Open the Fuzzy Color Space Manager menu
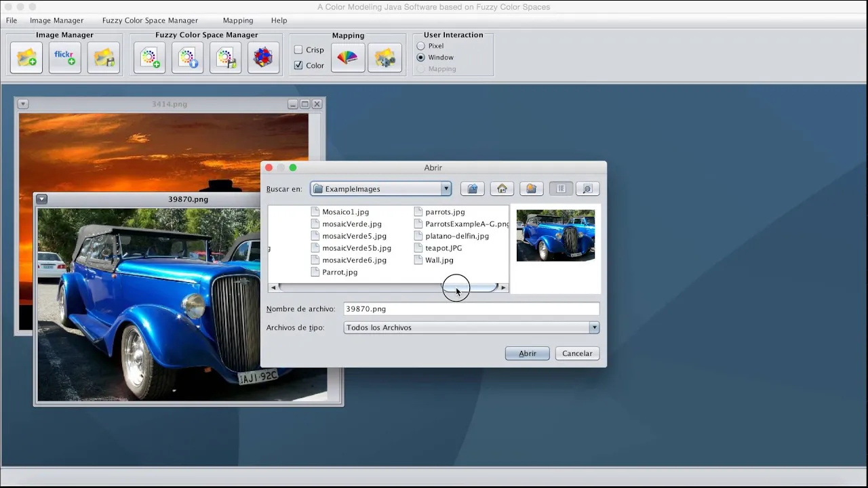 (150, 20)
